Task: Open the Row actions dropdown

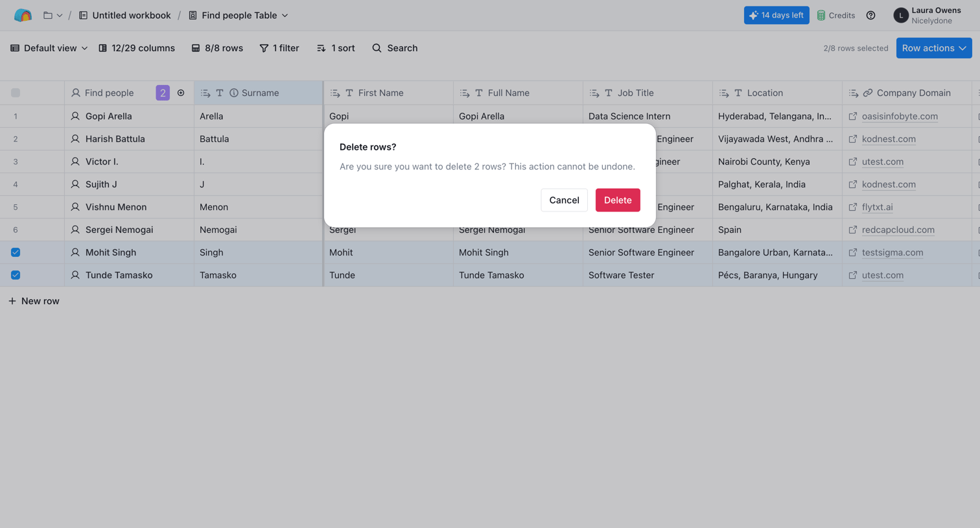Action: click(x=934, y=48)
